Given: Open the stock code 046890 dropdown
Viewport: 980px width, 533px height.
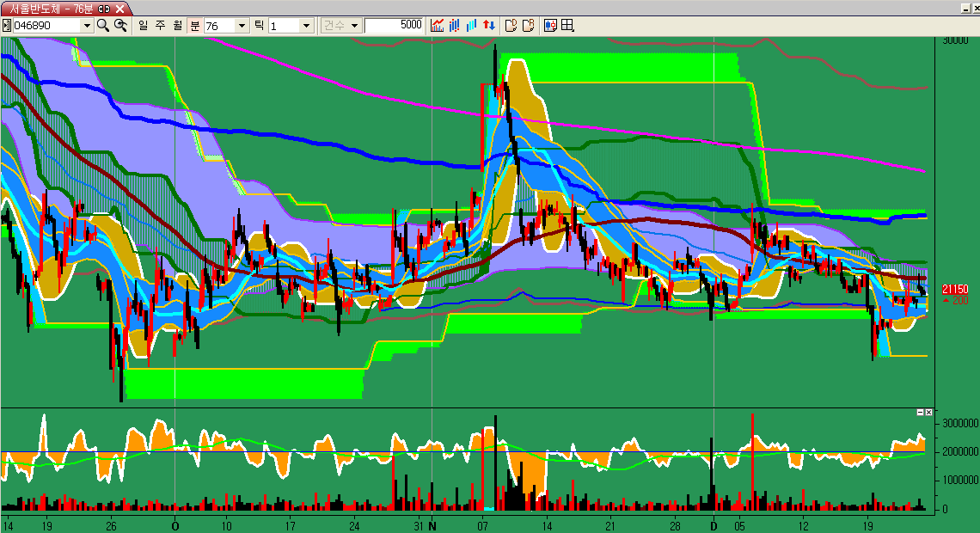Looking at the screenshot, I should [86, 26].
